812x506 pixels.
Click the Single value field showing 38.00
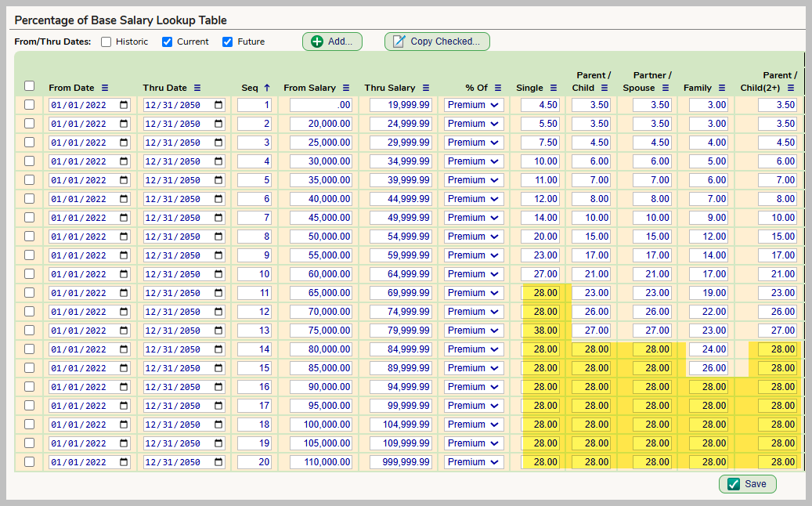pyautogui.click(x=540, y=331)
